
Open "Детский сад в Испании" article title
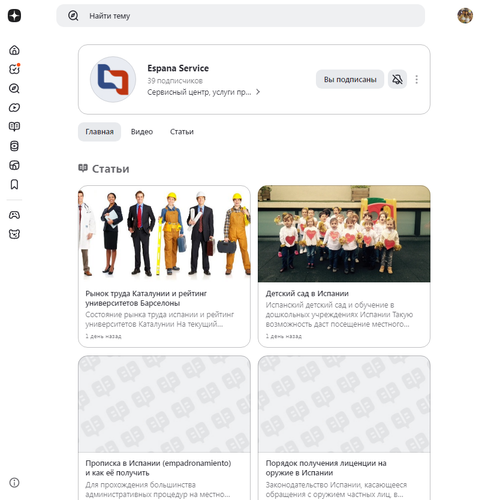(307, 294)
